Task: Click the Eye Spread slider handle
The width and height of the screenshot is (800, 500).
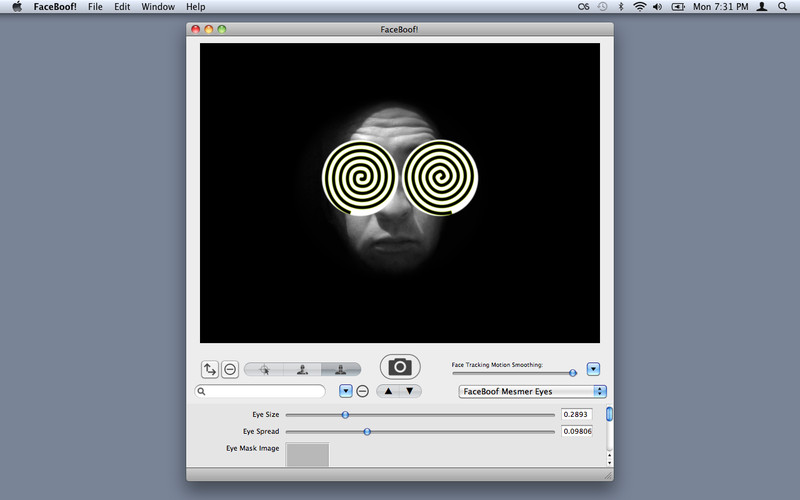Action: (x=367, y=432)
